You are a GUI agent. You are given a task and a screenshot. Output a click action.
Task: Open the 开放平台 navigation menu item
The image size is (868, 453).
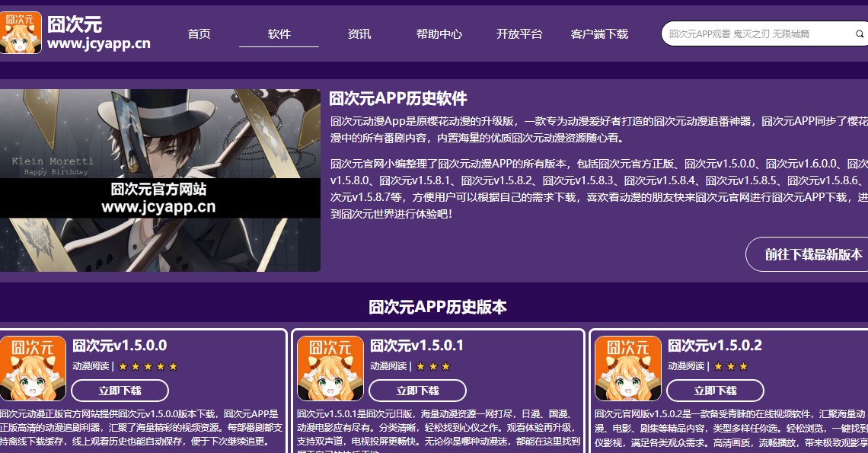[x=519, y=33]
